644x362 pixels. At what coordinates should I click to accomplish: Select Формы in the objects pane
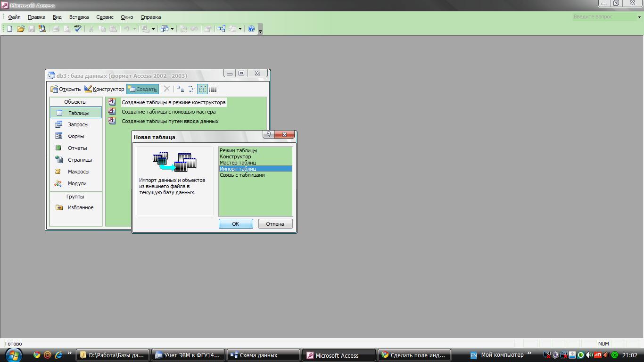[75, 136]
